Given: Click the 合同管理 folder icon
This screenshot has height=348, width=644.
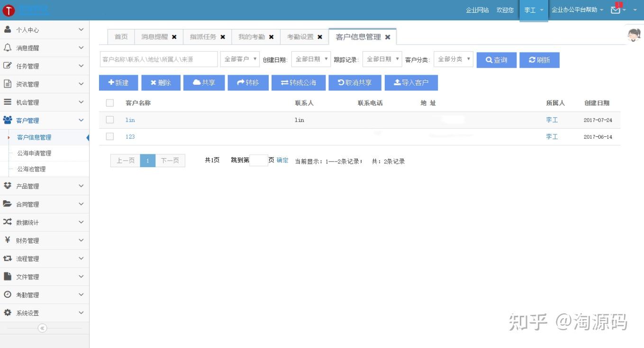Looking at the screenshot, I should [8, 204].
